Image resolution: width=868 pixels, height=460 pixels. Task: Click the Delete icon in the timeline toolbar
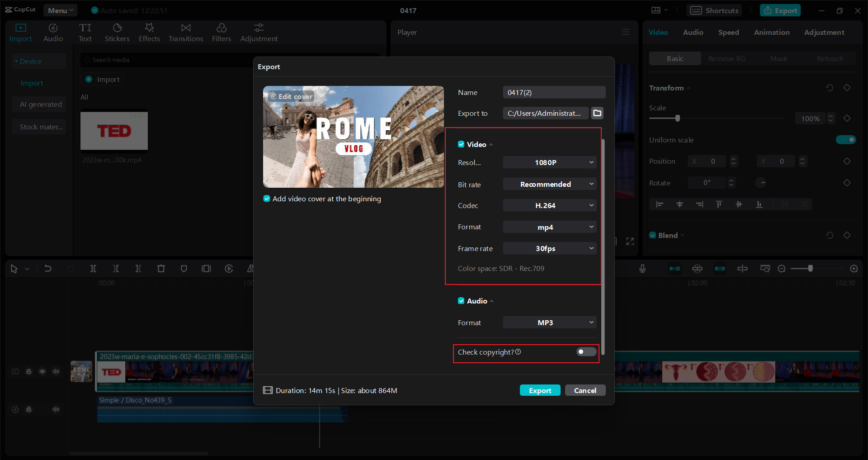click(x=161, y=268)
